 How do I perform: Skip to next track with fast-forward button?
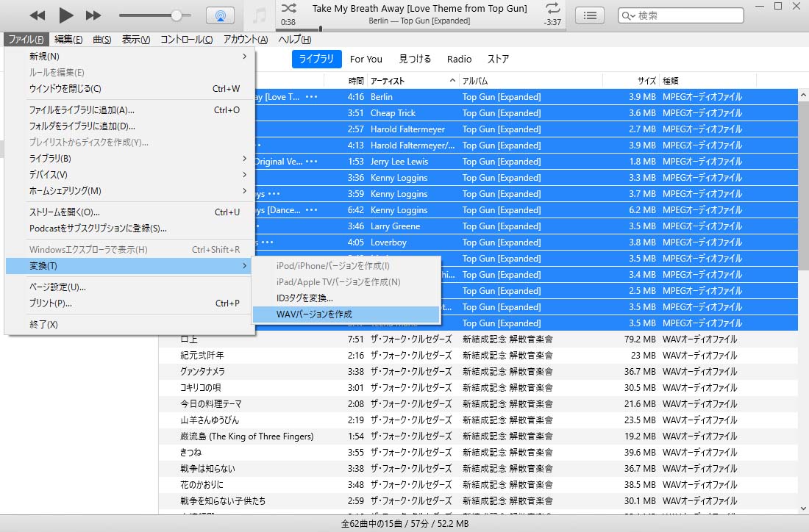pyautogui.click(x=93, y=15)
